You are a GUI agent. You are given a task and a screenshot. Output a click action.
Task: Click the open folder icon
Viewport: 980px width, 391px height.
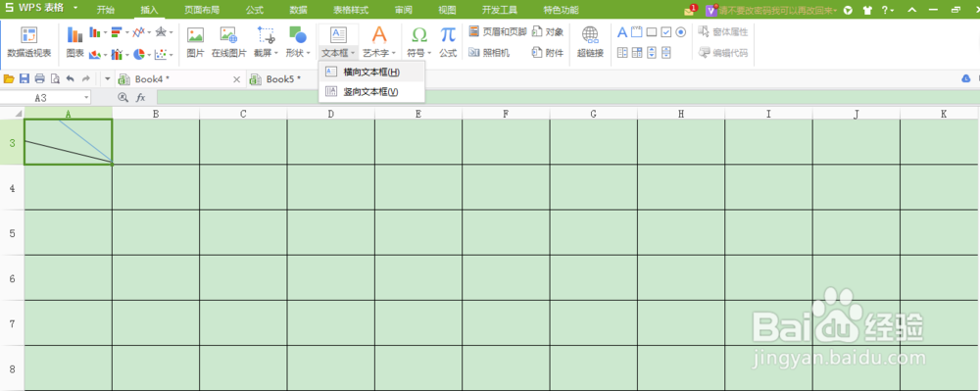(9, 78)
